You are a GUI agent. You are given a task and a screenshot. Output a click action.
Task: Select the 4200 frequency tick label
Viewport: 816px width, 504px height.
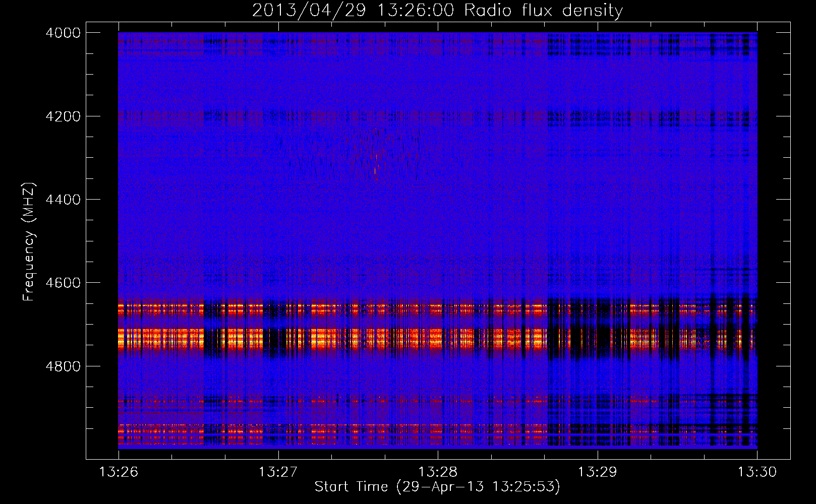(x=63, y=116)
